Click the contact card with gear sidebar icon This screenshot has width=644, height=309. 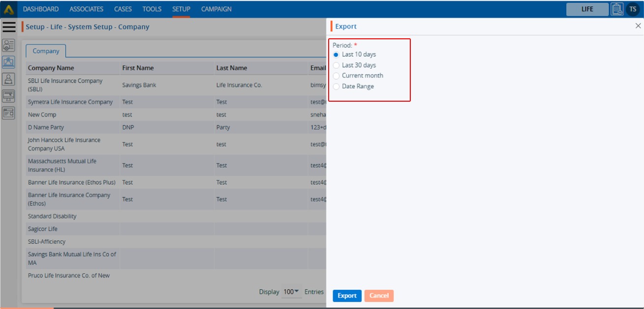point(8,45)
